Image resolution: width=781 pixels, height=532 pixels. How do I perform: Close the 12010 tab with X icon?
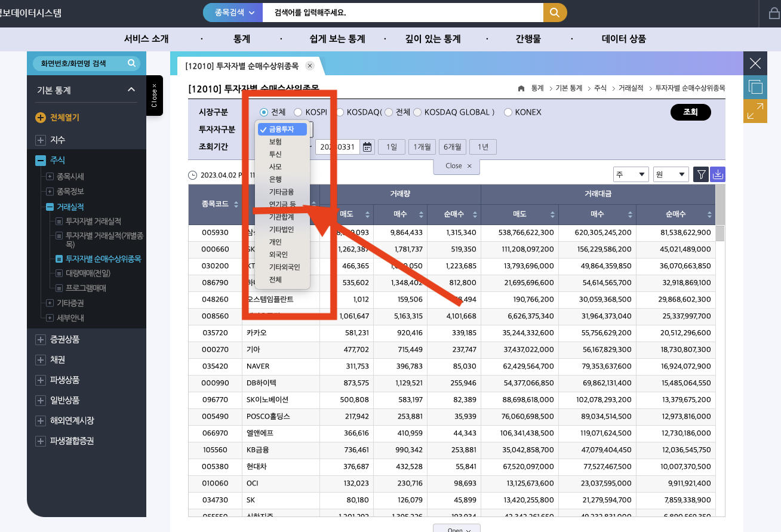pyautogui.click(x=310, y=66)
